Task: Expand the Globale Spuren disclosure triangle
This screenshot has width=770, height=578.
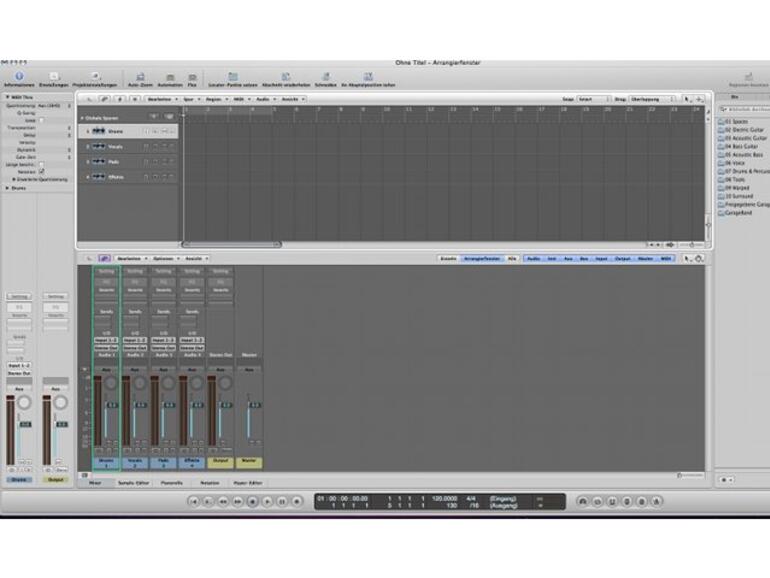Action: [83, 117]
